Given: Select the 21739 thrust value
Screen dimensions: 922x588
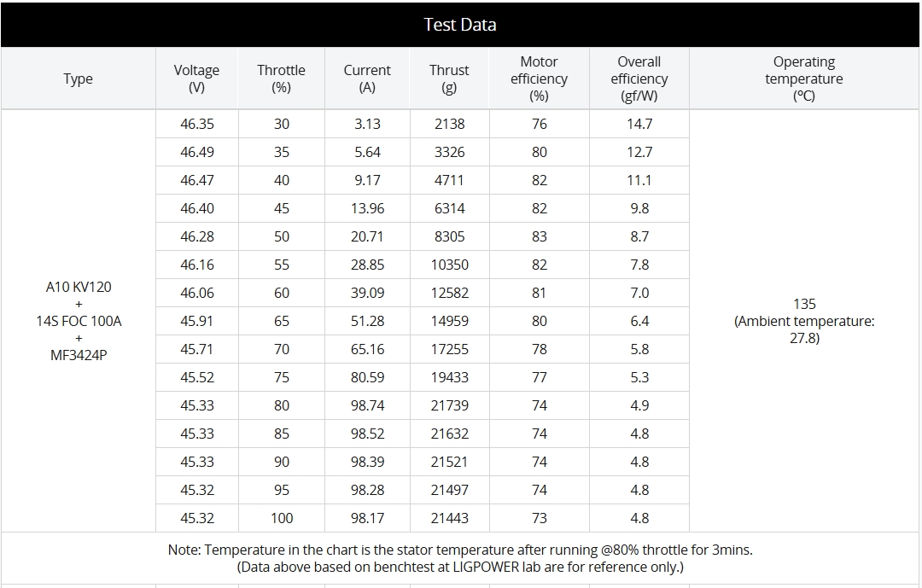Looking at the screenshot, I should [x=449, y=405].
